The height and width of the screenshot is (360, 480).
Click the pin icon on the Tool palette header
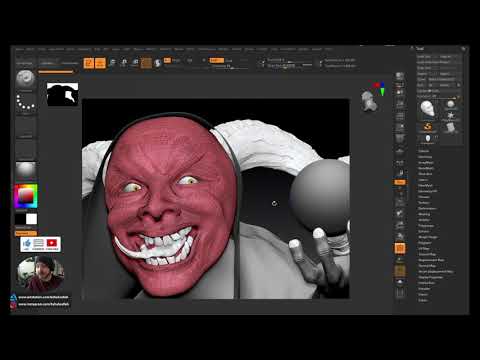click(x=463, y=49)
